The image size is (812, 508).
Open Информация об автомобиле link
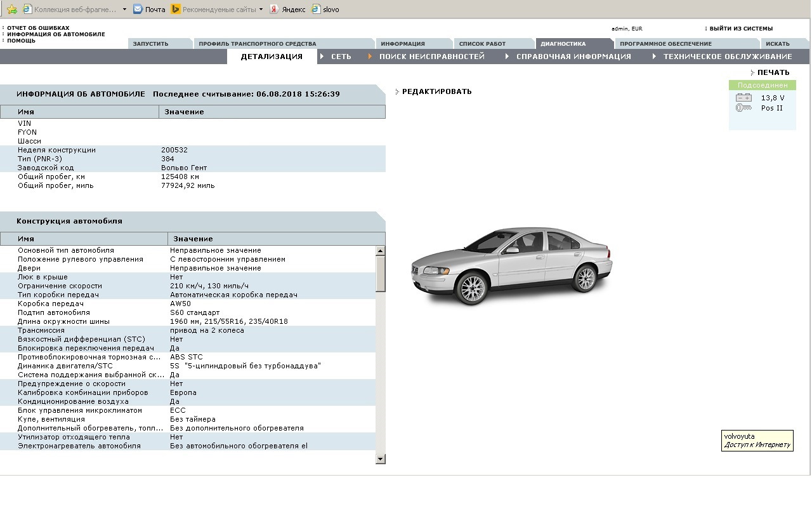[x=56, y=34]
